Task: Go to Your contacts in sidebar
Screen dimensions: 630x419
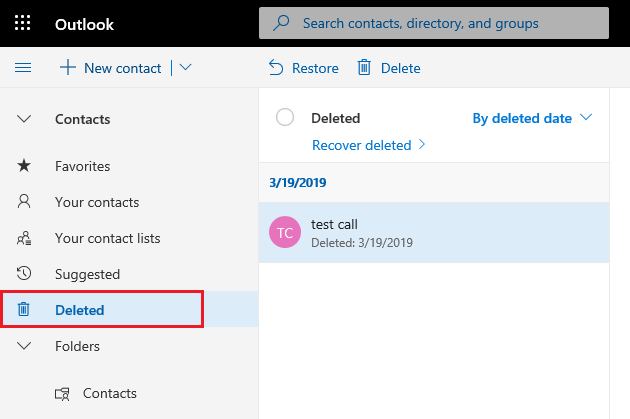Action: (97, 202)
